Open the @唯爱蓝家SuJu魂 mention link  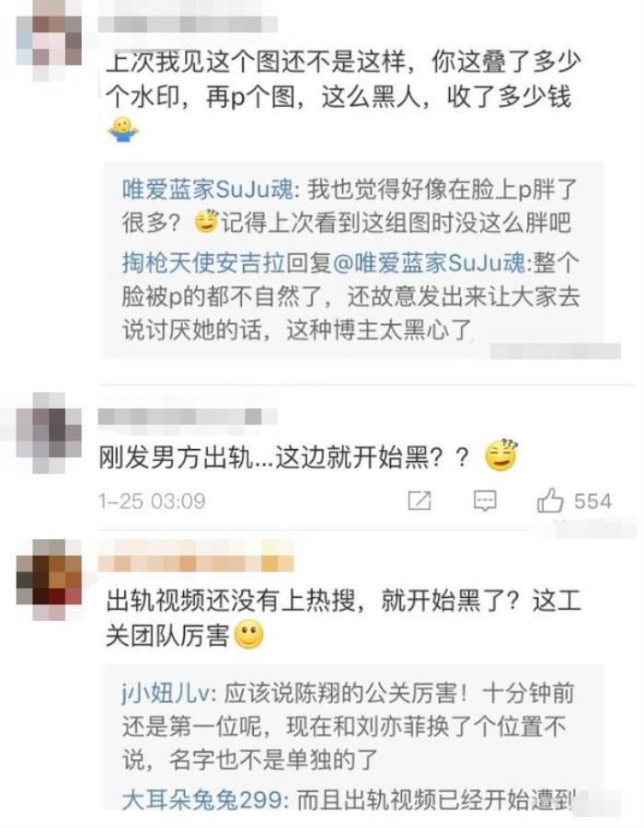429,262
